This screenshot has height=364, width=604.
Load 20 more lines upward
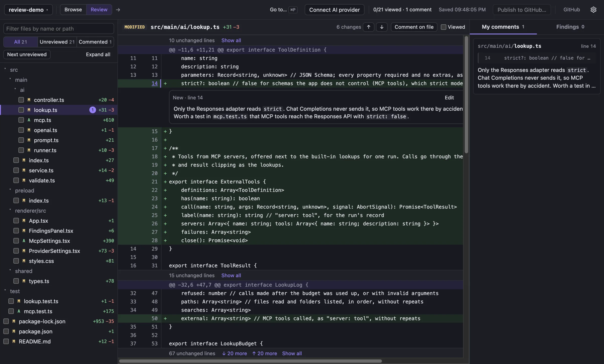tap(264, 353)
